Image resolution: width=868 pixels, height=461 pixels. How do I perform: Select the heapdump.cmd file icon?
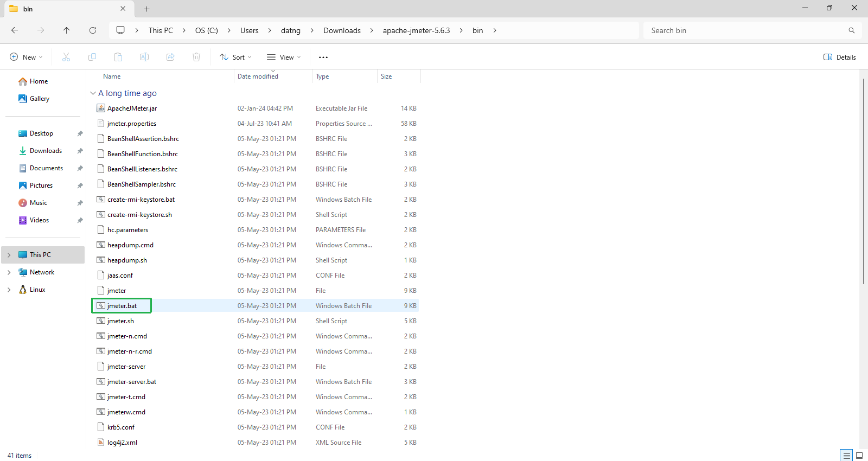click(101, 245)
